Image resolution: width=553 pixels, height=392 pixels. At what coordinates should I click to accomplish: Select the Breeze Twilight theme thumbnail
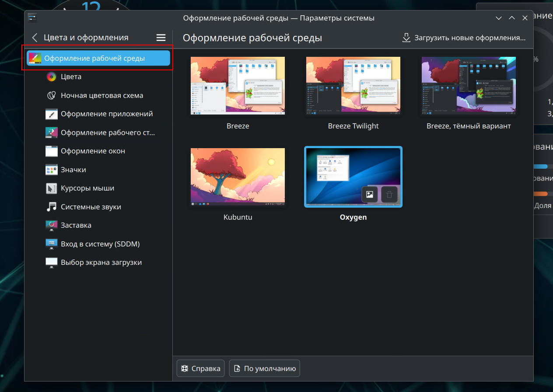point(353,86)
